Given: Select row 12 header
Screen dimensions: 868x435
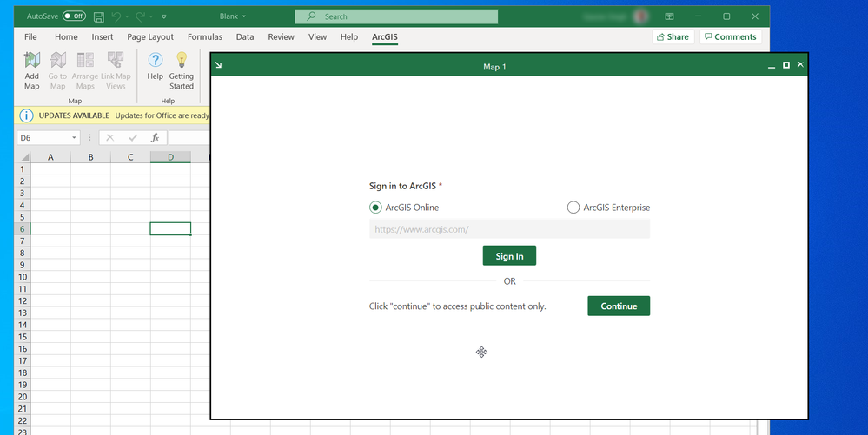Looking at the screenshot, I should coord(23,300).
